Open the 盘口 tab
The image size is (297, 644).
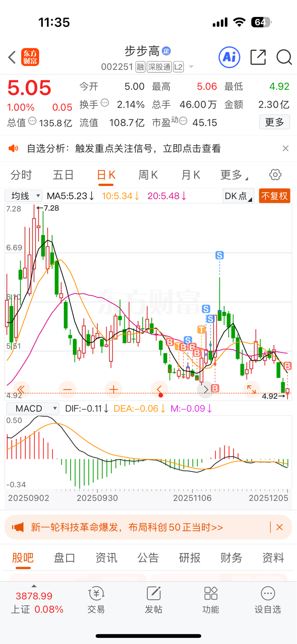(64, 558)
